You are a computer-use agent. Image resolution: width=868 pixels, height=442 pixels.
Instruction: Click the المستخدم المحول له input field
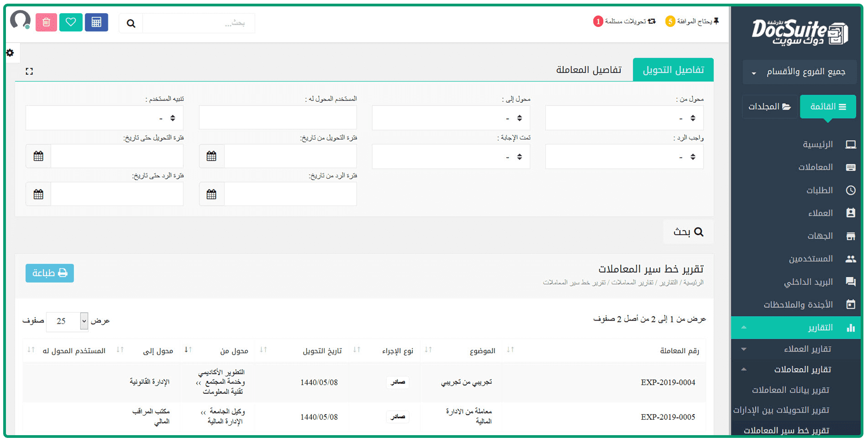277,118
